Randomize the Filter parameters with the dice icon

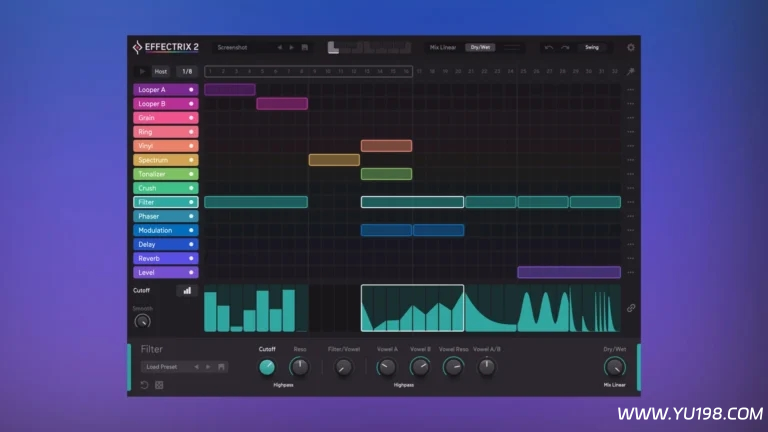pyautogui.click(x=159, y=385)
